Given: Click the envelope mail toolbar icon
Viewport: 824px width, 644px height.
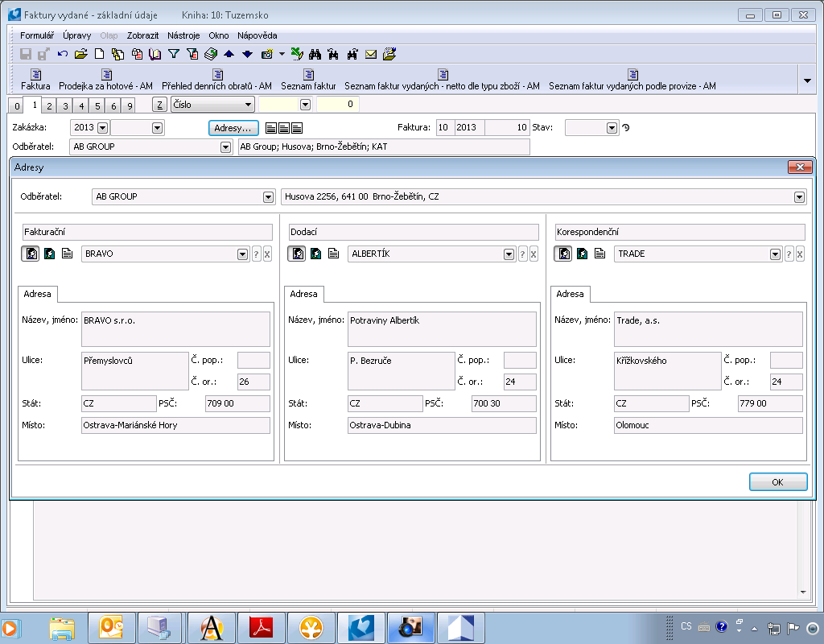Looking at the screenshot, I should [371, 54].
